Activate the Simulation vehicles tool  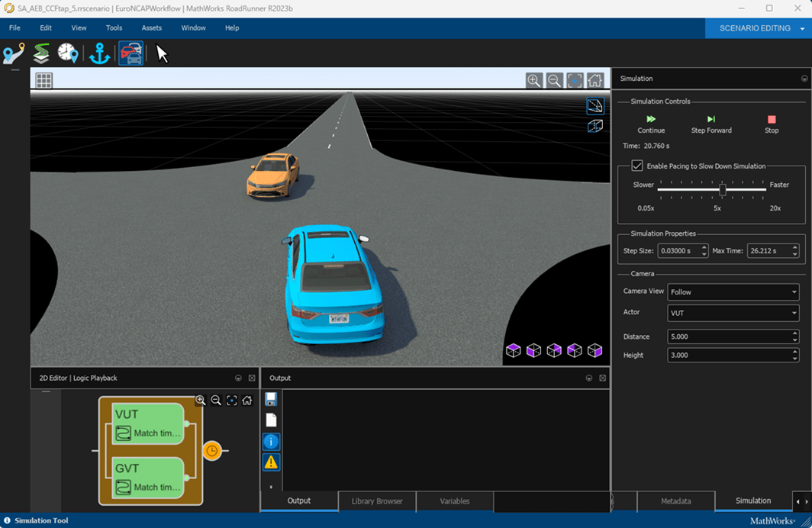click(131, 53)
